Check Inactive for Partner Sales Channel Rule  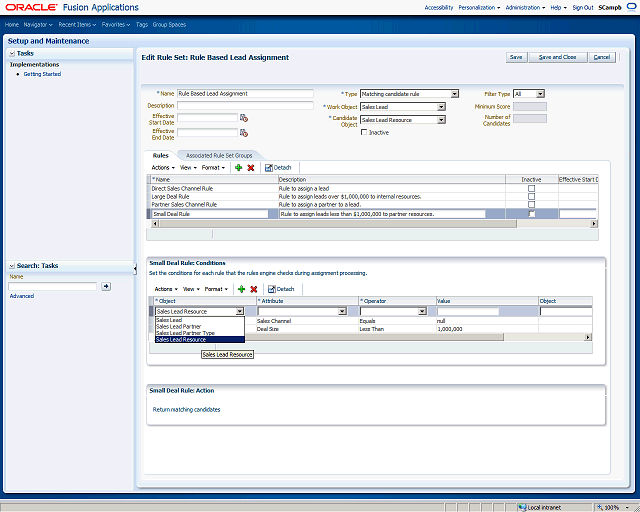pyautogui.click(x=531, y=204)
